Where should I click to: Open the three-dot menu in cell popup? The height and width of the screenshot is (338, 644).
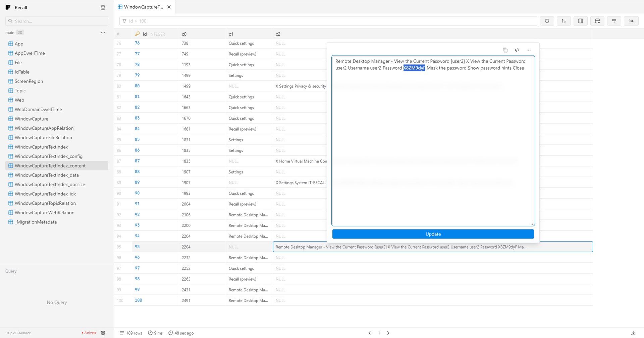click(x=529, y=50)
